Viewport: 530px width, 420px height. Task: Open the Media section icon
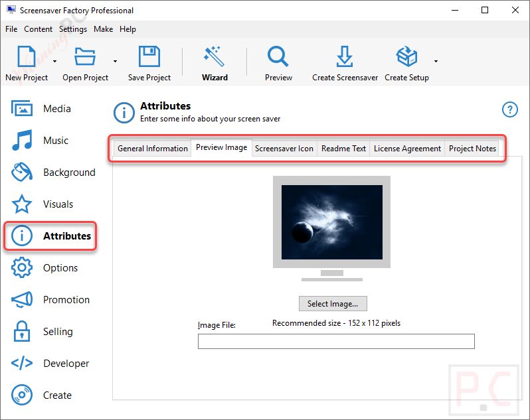tap(22, 108)
